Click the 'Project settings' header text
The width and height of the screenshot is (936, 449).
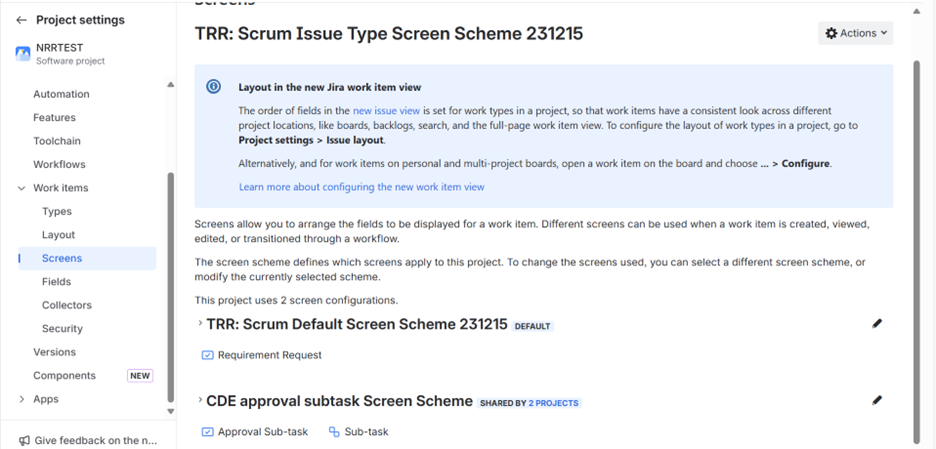pyautogui.click(x=81, y=20)
